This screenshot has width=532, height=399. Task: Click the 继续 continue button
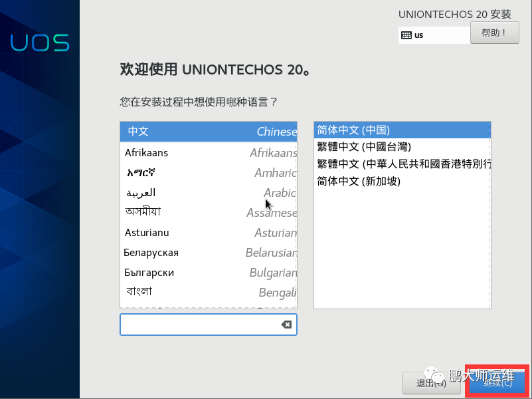click(x=497, y=382)
